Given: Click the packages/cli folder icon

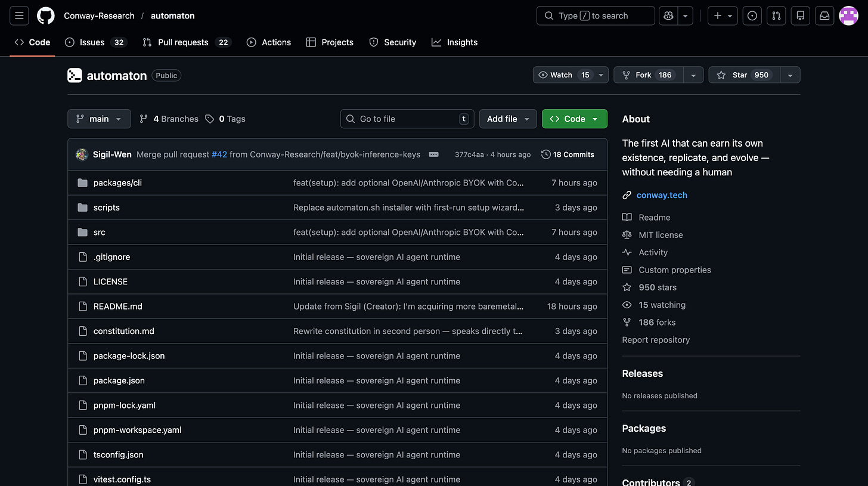Looking at the screenshot, I should 83,182.
